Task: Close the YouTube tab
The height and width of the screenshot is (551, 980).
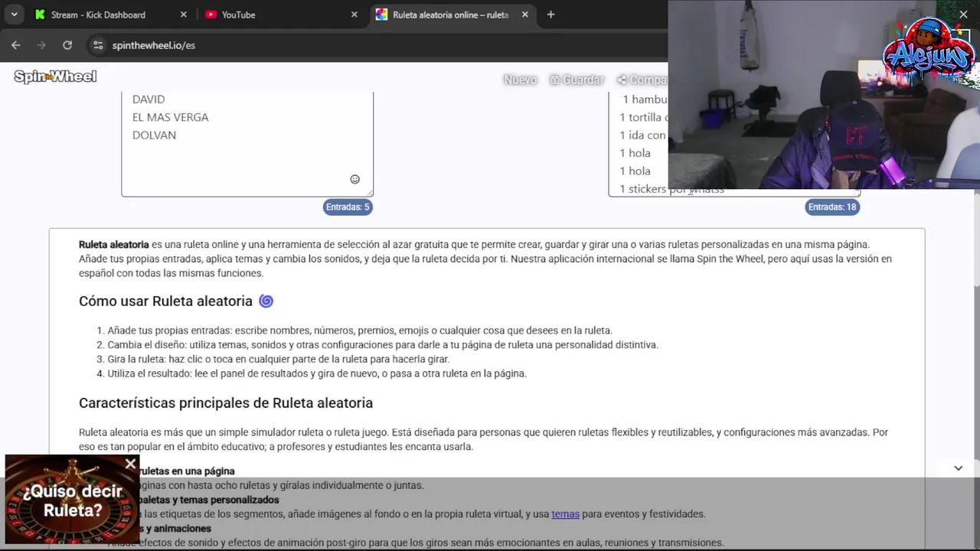Action: pyautogui.click(x=354, y=15)
